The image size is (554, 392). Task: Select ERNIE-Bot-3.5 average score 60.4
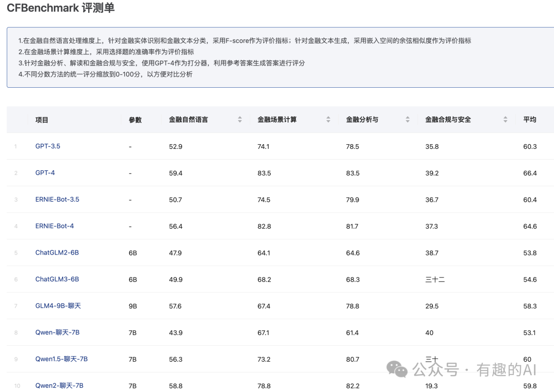(x=530, y=200)
